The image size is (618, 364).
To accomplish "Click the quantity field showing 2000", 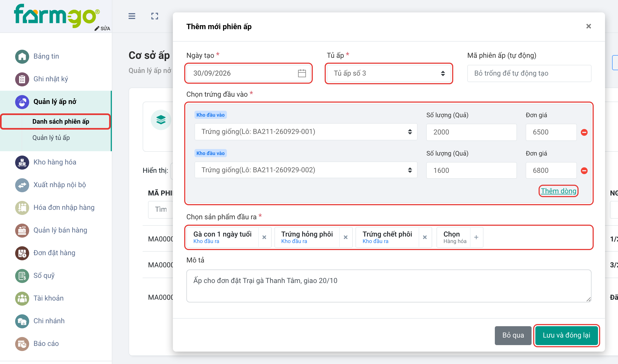I will click(471, 132).
